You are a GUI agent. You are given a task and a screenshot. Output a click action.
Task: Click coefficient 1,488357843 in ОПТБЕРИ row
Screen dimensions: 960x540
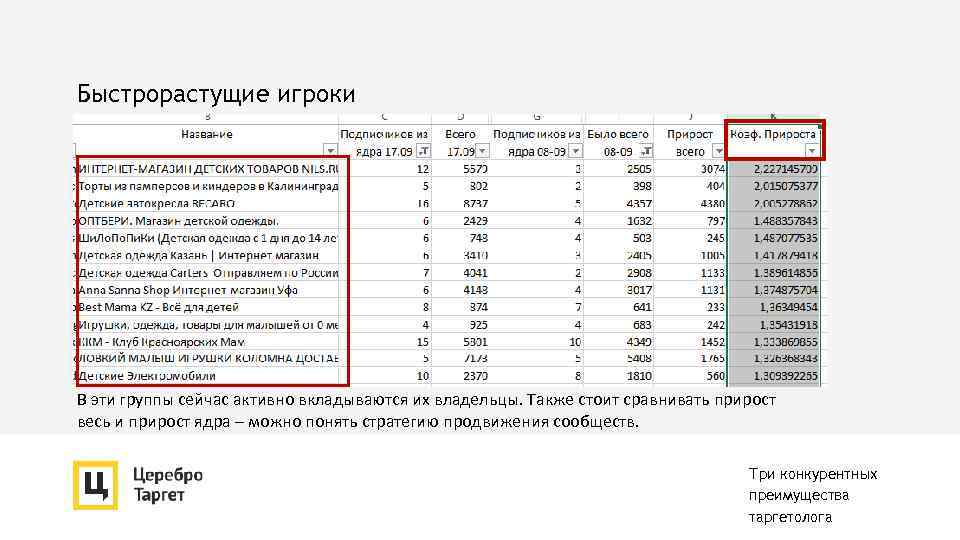[x=786, y=221]
